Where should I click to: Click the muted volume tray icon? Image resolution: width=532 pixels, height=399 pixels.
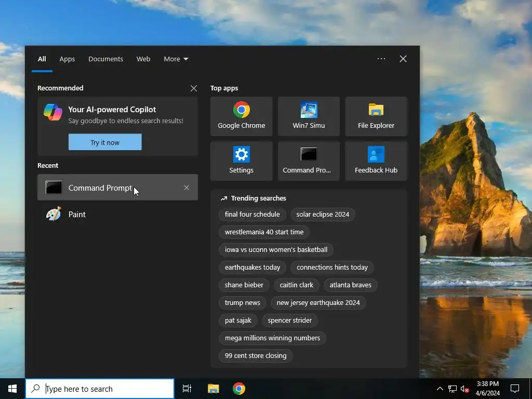coord(465,389)
